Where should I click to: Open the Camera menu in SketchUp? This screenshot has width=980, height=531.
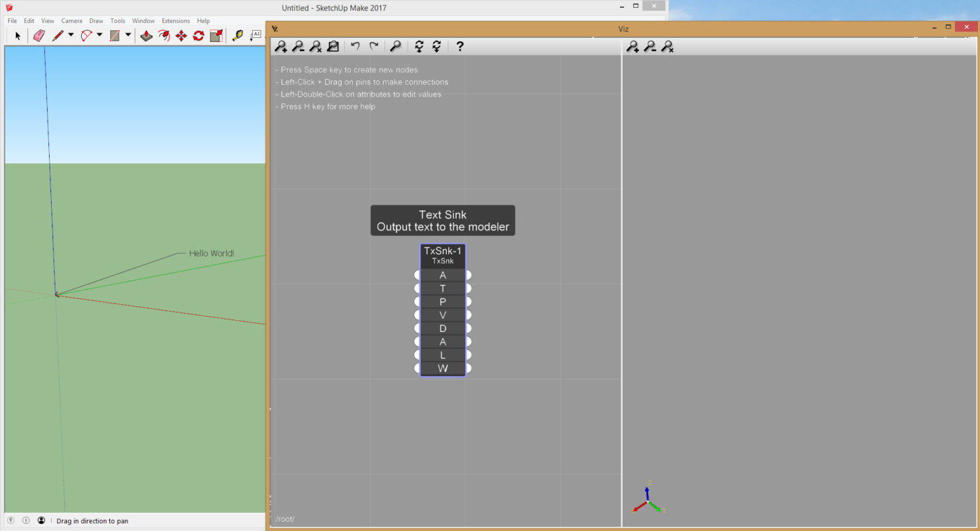[x=71, y=20]
